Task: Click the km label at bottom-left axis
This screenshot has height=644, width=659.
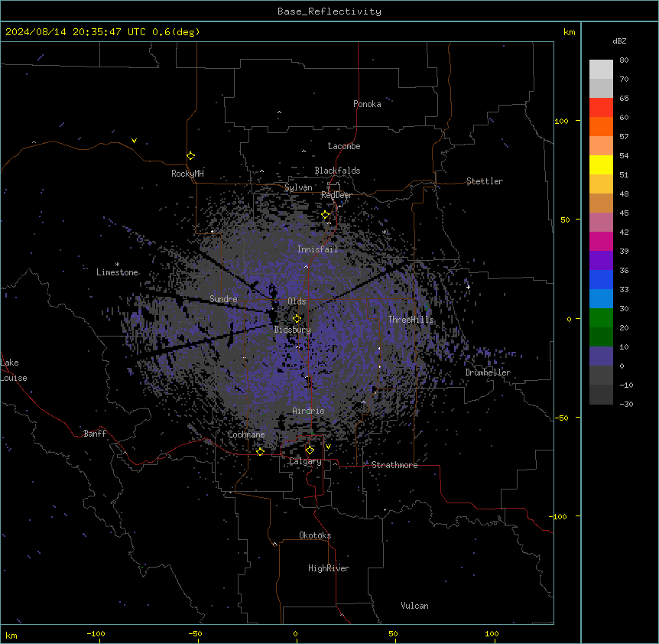Action: [x=11, y=636]
